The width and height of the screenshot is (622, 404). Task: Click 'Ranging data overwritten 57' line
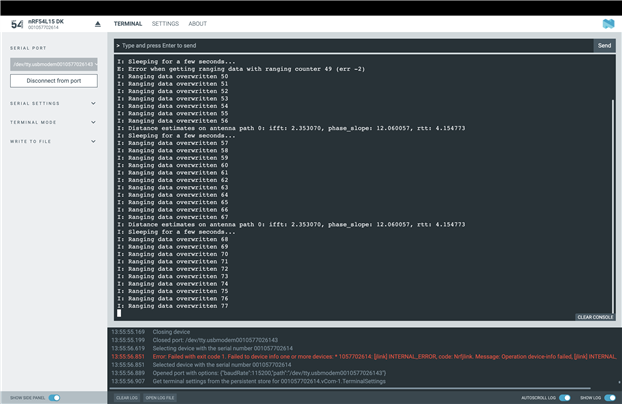pos(173,143)
